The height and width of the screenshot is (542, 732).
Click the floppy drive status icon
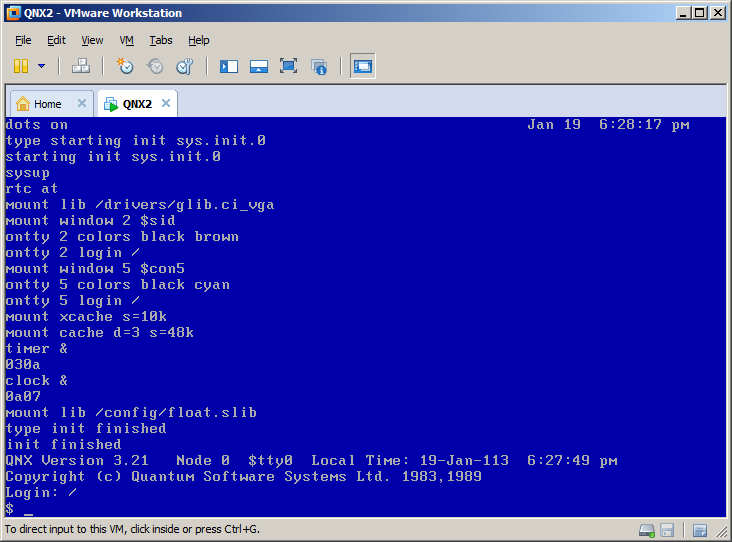point(667,530)
